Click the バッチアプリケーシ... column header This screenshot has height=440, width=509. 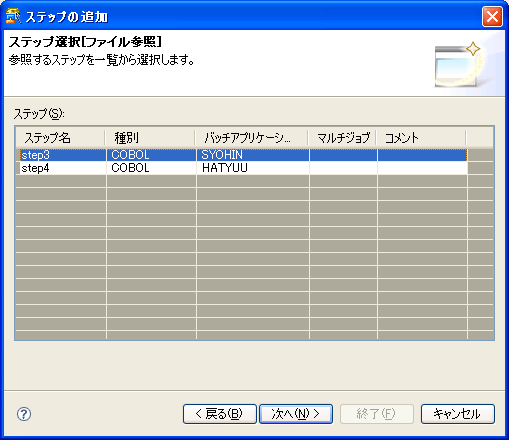coord(251,137)
